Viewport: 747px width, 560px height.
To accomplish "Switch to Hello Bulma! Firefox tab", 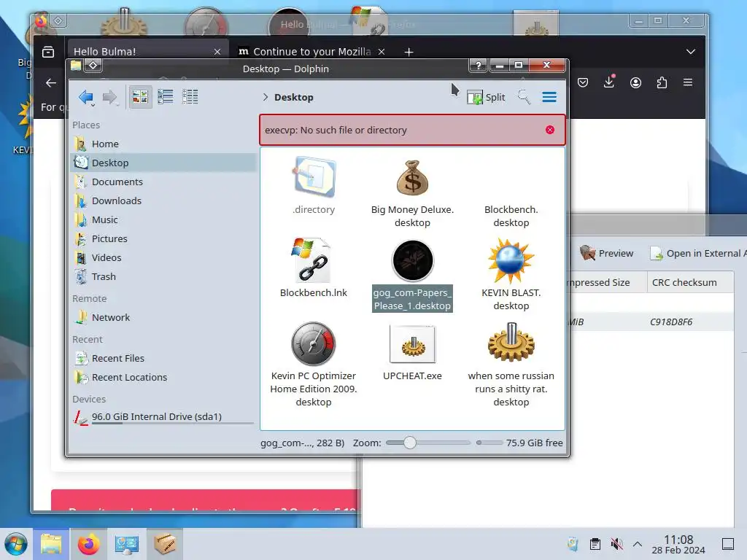I will pos(148,52).
